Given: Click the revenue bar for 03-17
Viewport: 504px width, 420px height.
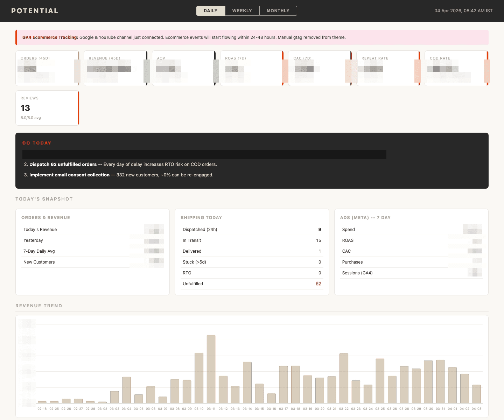Looking at the screenshot, I should [x=283, y=385].
